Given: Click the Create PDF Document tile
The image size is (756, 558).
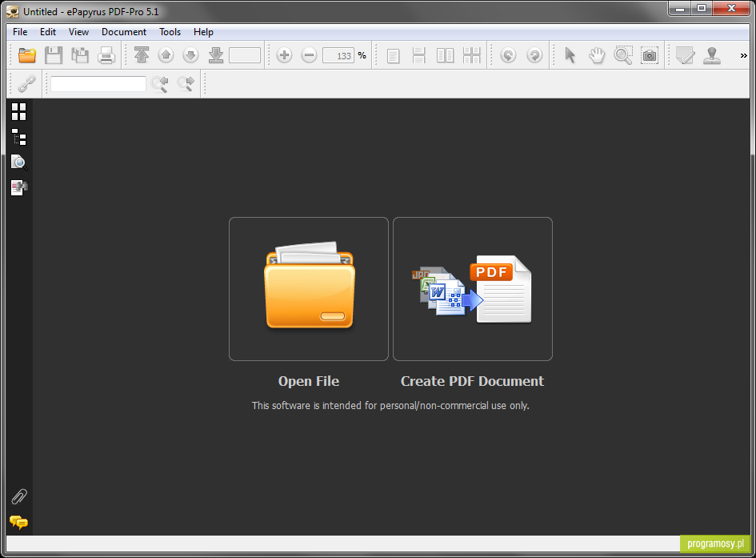Looking at the screenshot, I should click(x=473, y=289).
